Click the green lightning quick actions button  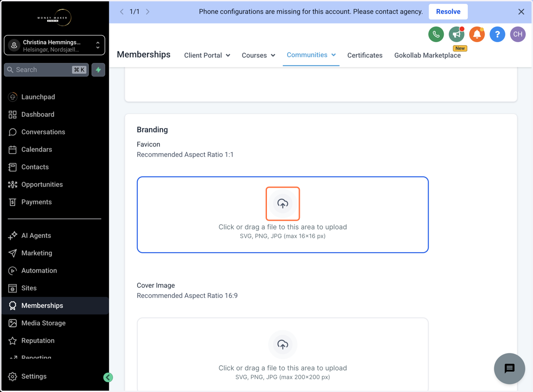click(x=99, y=70)
